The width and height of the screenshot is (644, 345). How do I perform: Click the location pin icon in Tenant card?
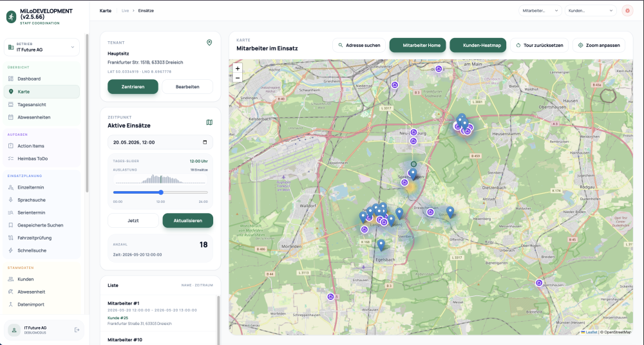[x=209, y=42]
